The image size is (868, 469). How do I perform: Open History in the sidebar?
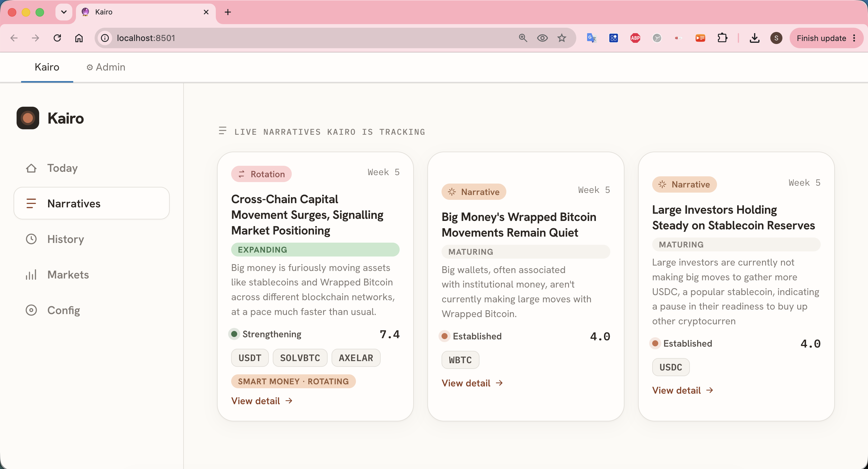(x=91, y=239)
